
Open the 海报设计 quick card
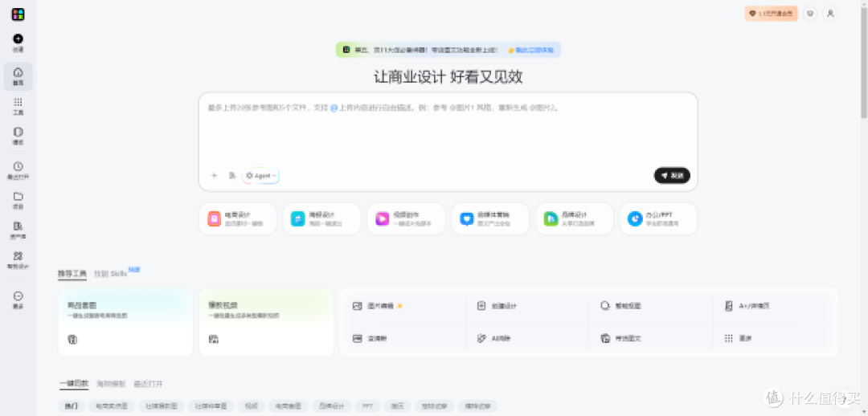321,219
